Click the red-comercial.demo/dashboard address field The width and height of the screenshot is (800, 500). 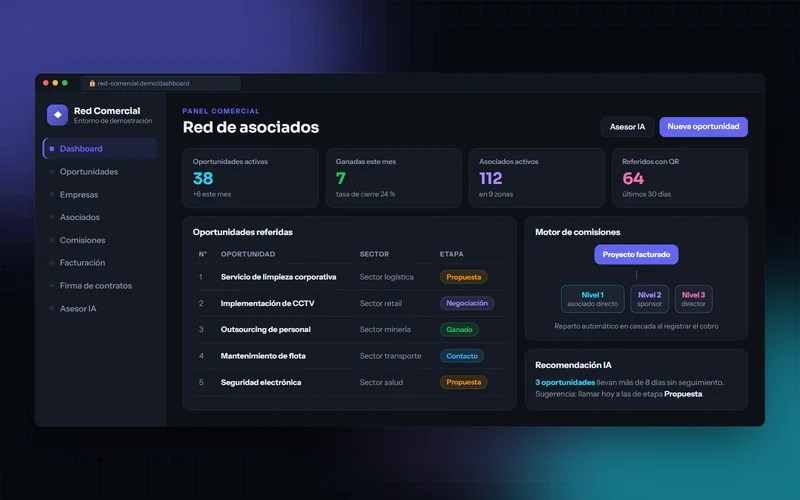(160, 83)
